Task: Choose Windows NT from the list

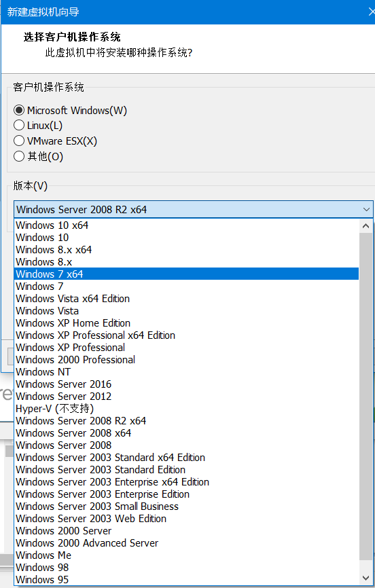Action: point(187,371)
